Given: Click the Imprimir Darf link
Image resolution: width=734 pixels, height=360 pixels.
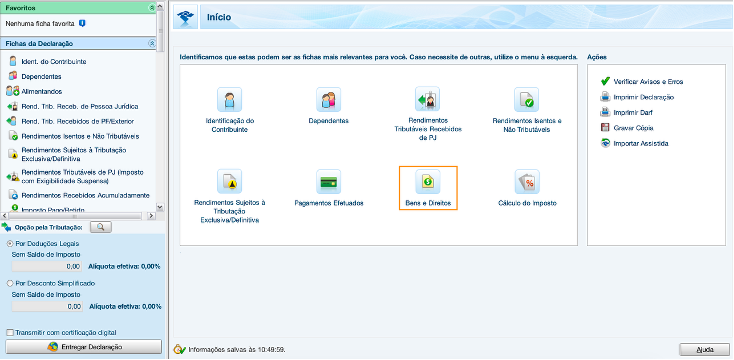Looking at the screenshot, I should point(633,113).
